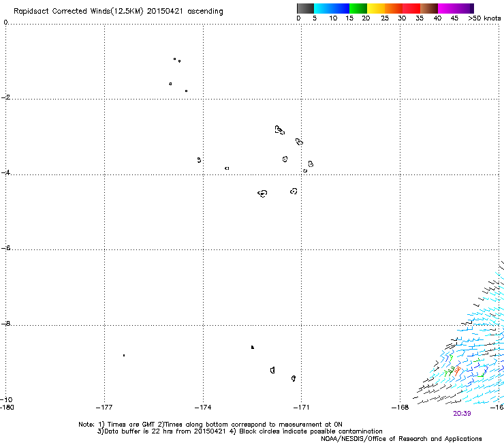
Task: Select the orange 25-30 knots color band
Action: 394,8
